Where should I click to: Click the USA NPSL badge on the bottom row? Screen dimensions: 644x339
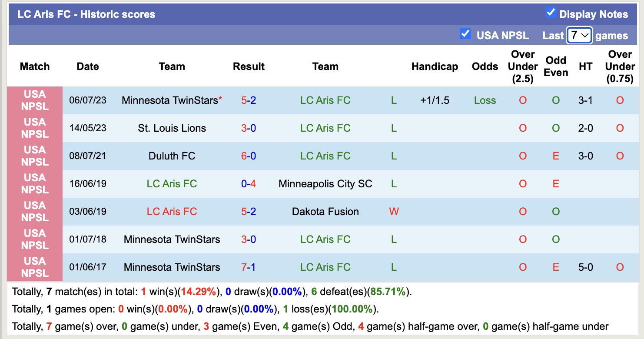[35, 267]
